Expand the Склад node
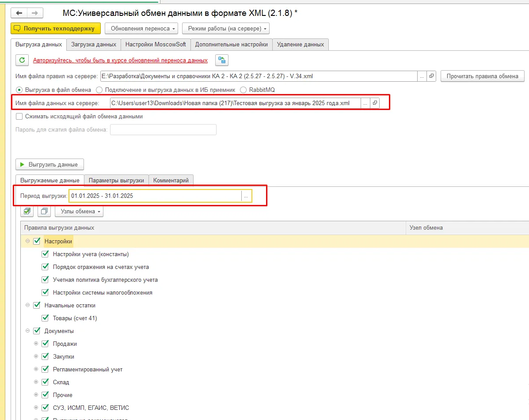The width and height of the screenshot is (529, 420). pyautogui.click(x=36, y=382)
